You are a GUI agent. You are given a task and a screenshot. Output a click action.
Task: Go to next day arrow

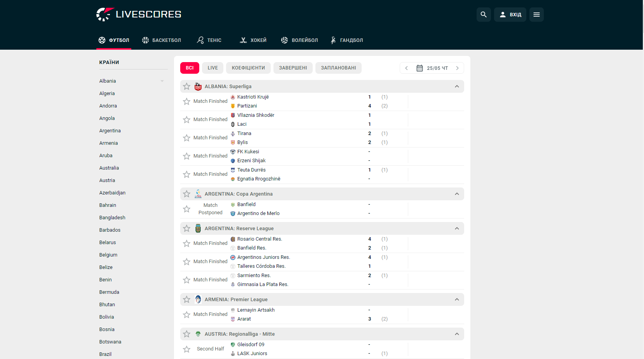[457, 68]
